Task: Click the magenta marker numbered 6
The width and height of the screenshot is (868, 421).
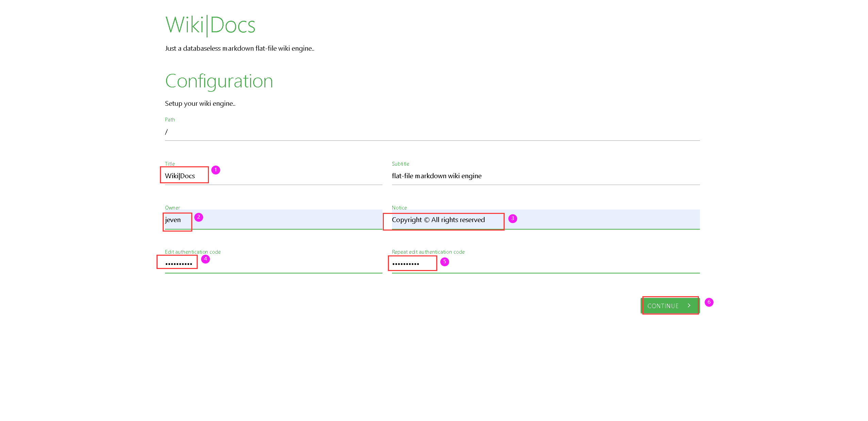Action: coord(709,302)
